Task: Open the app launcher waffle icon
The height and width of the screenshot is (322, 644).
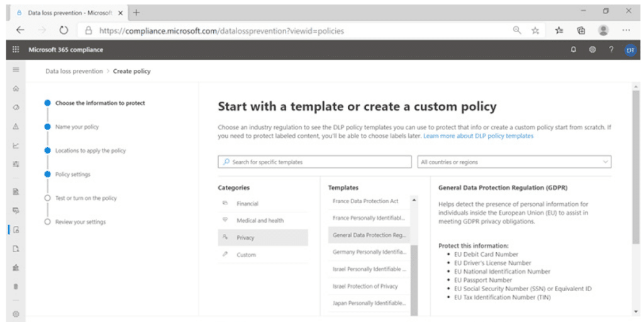Action: 16,50
